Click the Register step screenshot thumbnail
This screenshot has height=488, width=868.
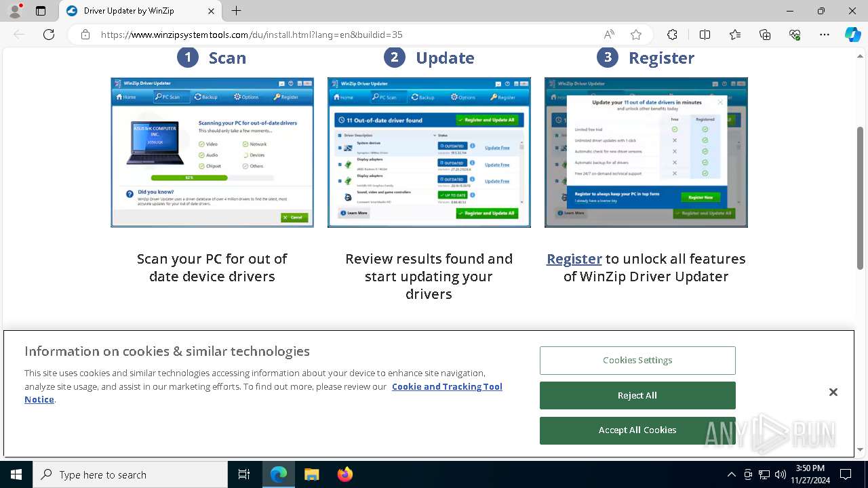646,152
